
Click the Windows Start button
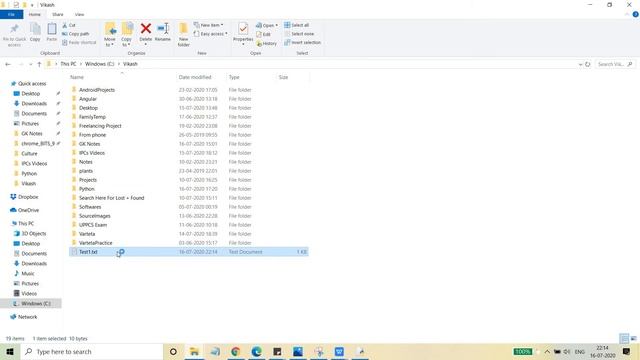coord(10,351)
